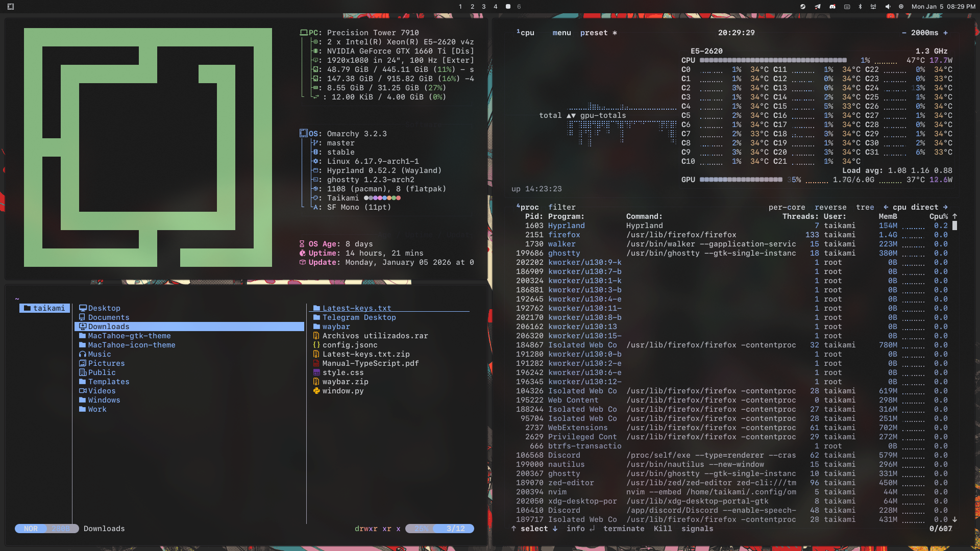The image size is (980, 551).
Task: Toggle per-core process CPU display
Action: (787, 207)
